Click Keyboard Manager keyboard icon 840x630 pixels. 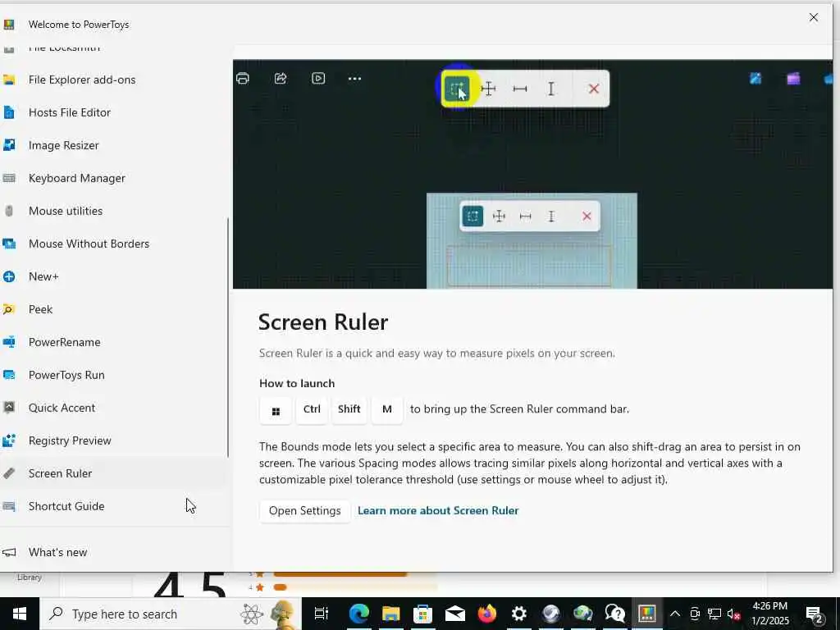click(x=8, y=178)
